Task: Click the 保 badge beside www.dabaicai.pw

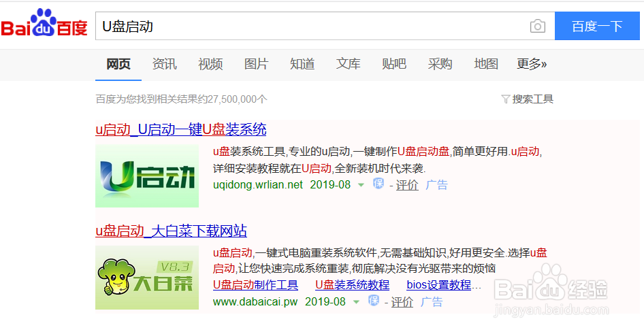Action: pos(373,301)
